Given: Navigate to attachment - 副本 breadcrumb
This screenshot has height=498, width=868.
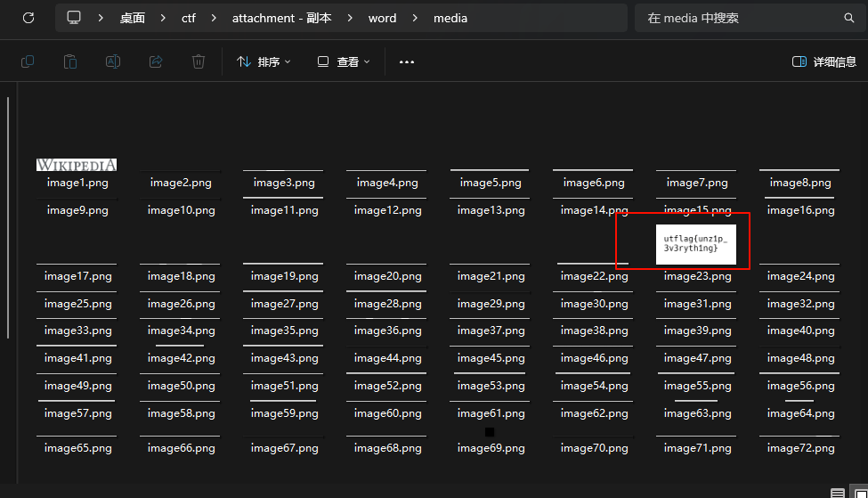Looking at the screenshot, I should tap(282, 18).
